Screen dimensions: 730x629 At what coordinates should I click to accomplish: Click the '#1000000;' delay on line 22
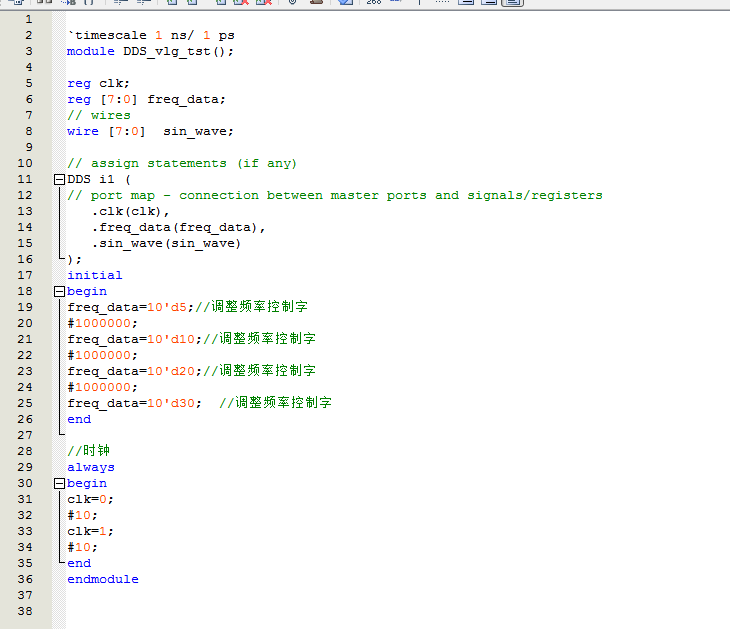102,355
